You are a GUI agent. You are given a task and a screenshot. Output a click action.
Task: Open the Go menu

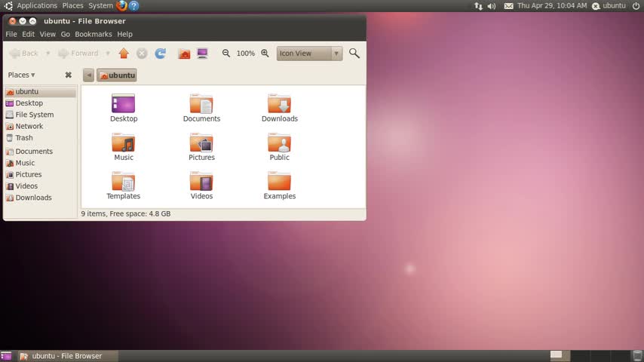(x=66, y=34)
